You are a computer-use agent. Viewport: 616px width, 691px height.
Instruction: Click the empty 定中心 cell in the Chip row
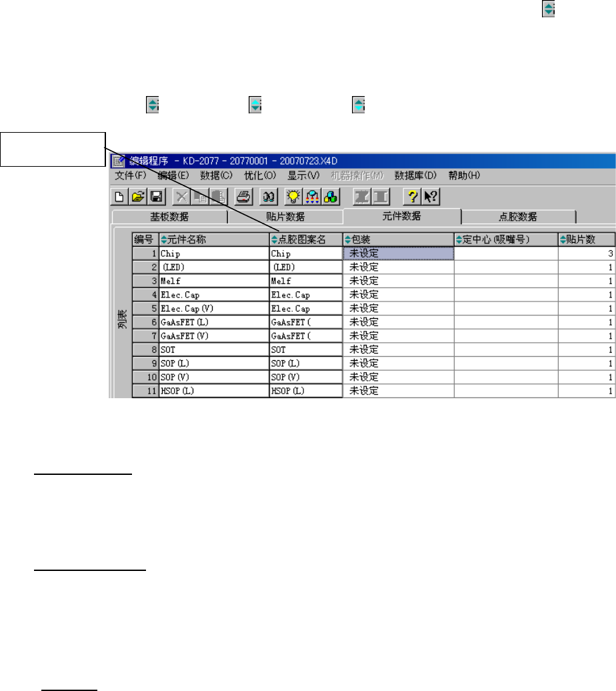pyautogui.click(x=506, y=253)
